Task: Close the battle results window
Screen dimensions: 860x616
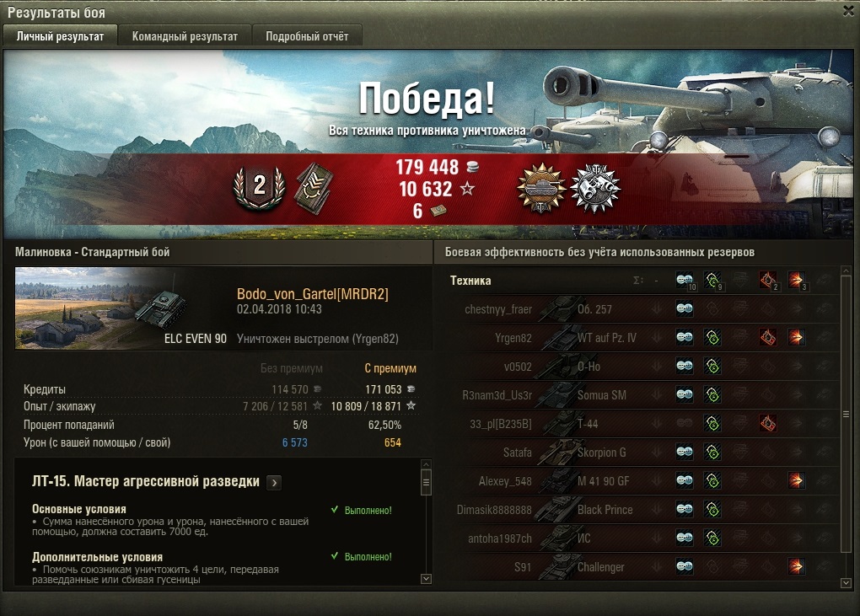Action: pos(848,11)
